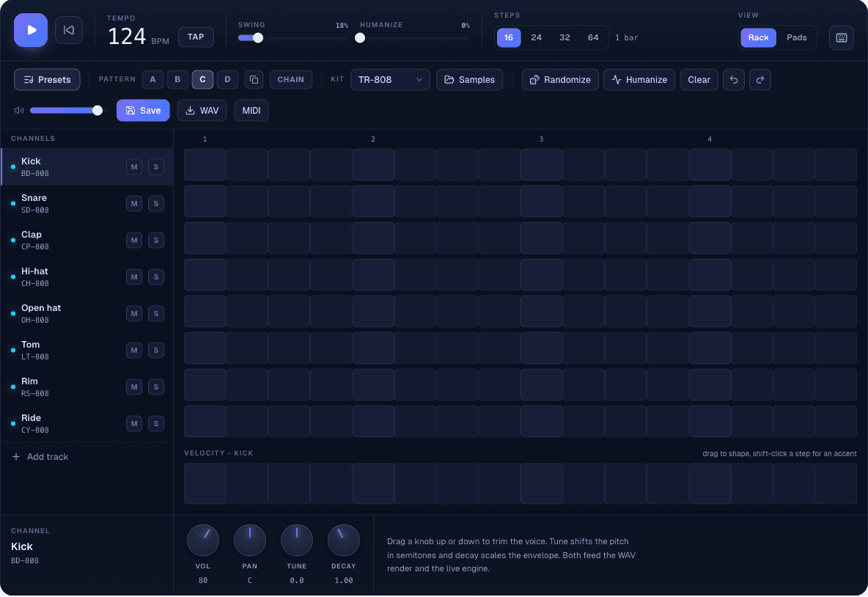Image resolution: width=868 pixels, height=597 pixels.
Task: Set step count to 64
Action: tap(593, 37)
